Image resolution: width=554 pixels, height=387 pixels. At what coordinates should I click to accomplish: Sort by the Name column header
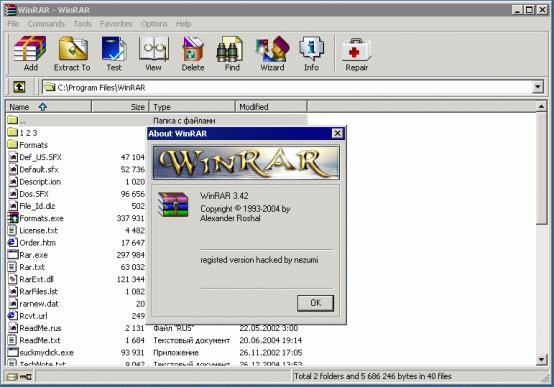[49, 107]
